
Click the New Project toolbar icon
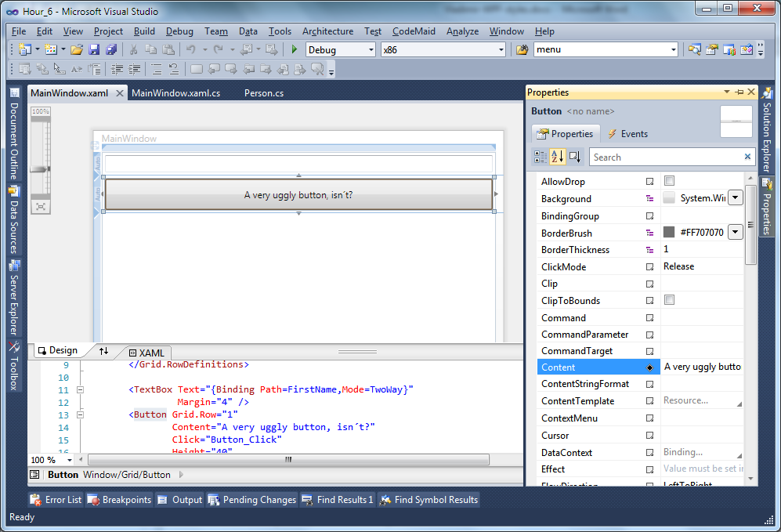pos(24,49)
